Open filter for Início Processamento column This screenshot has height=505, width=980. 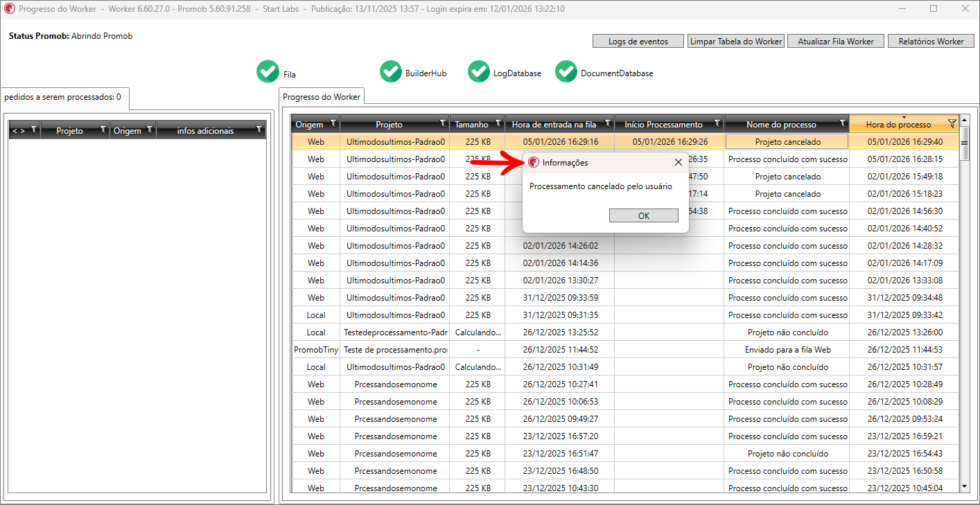[717, 123]
